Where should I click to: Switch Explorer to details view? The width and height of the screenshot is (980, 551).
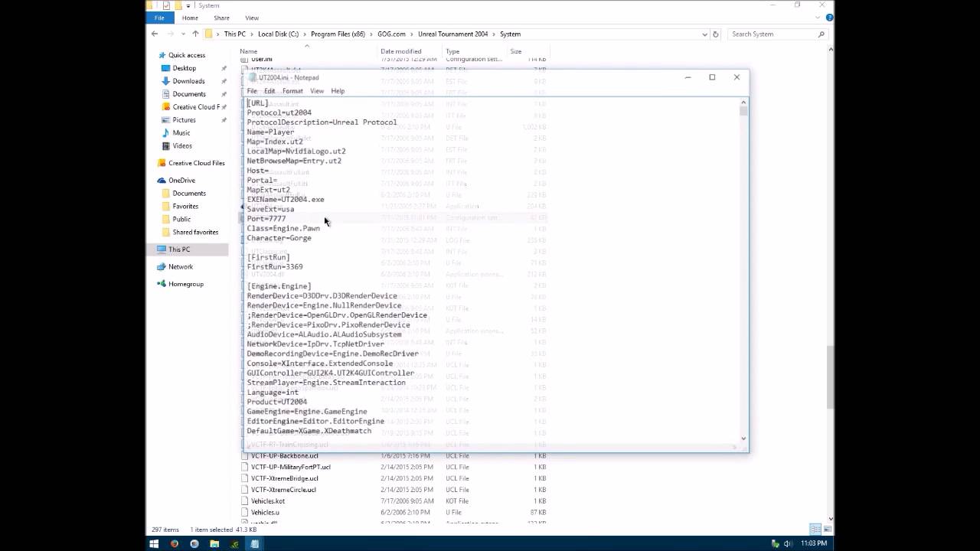(815, 530)
